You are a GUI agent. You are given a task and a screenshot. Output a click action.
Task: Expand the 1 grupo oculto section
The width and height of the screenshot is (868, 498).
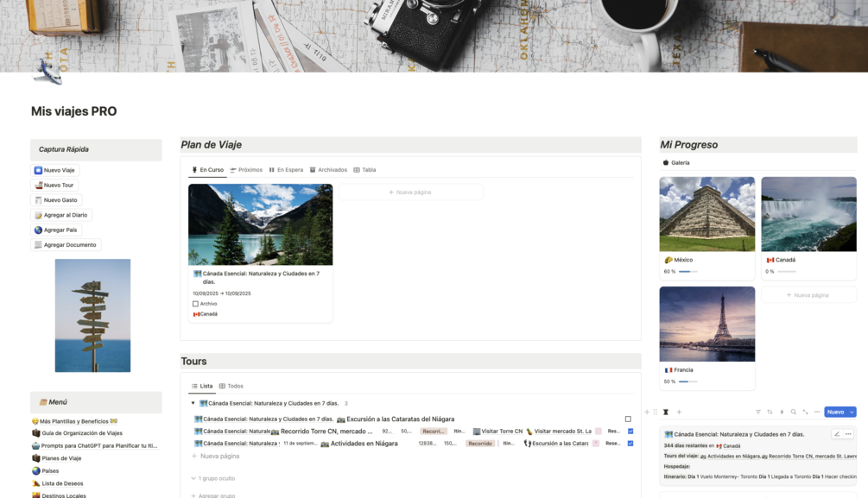213,479
